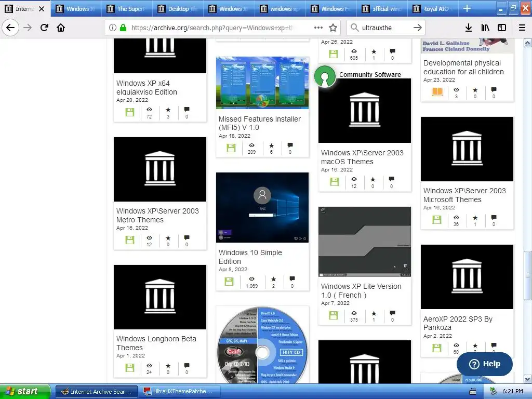Screen dimensions: 532x399
Task: Click views eye icon on Metro Themes card
Action: point(149,238)
